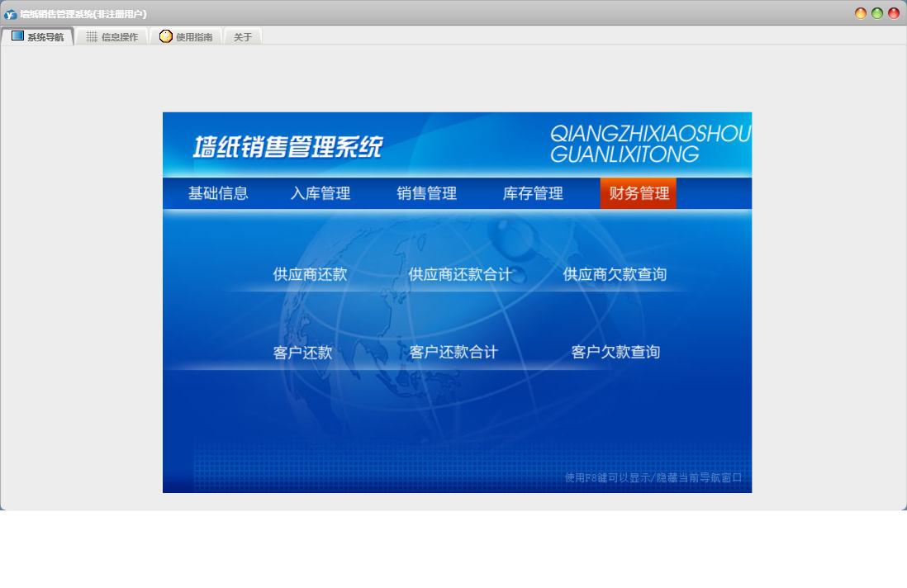Select the 关于 tab
The image size is (907, 588).
tap(243, 37)
